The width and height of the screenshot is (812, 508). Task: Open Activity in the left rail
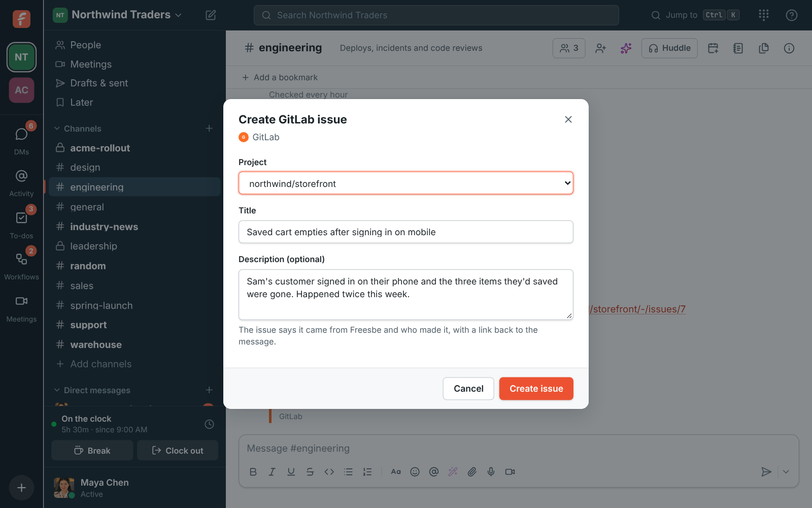pos(21,183)
